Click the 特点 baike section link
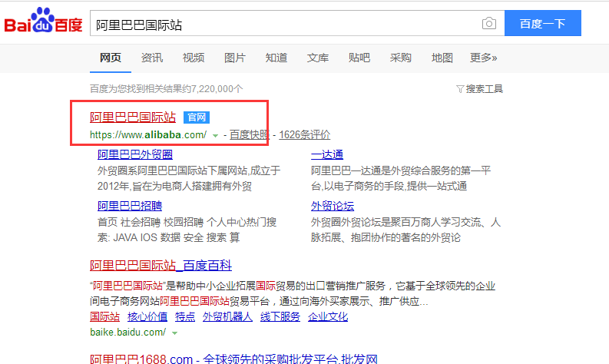Viewport: 609px width, 364px height. click(185, 317)
